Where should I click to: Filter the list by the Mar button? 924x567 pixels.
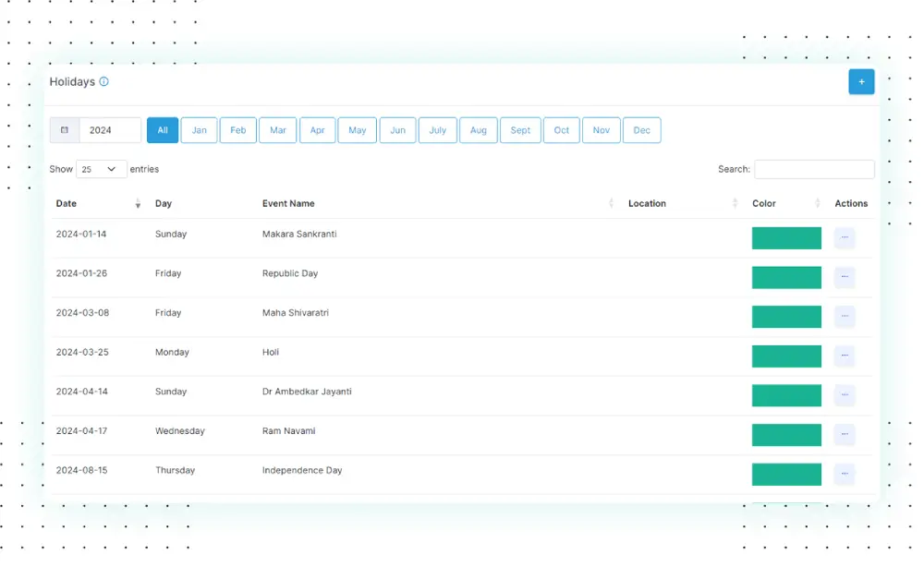278,130
